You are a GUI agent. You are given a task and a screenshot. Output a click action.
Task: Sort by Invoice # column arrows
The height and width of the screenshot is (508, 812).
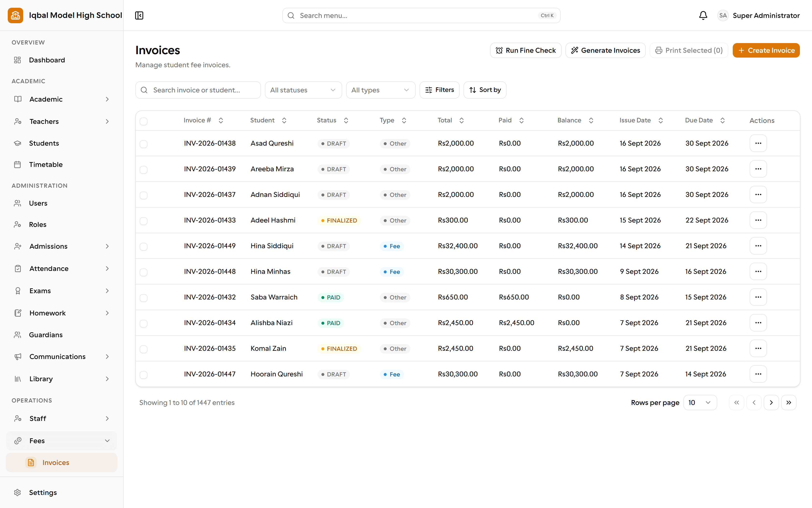click(221, 120)
